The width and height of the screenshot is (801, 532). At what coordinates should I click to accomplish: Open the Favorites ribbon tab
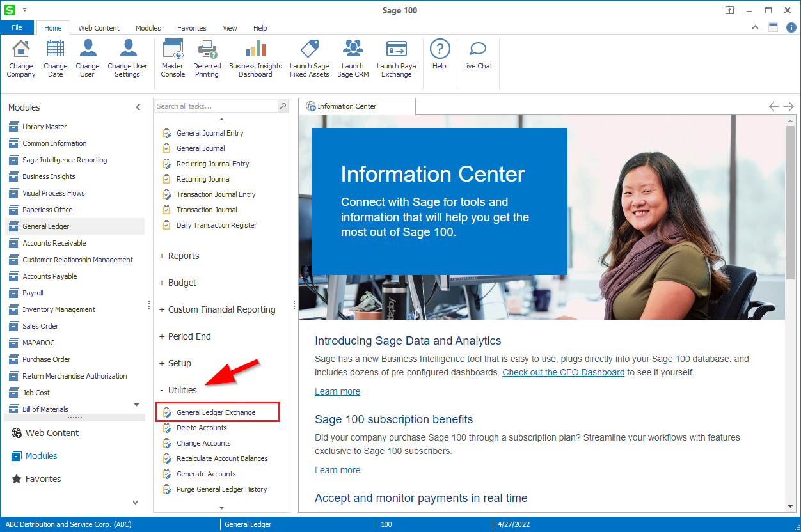click(x=192, y=28)
